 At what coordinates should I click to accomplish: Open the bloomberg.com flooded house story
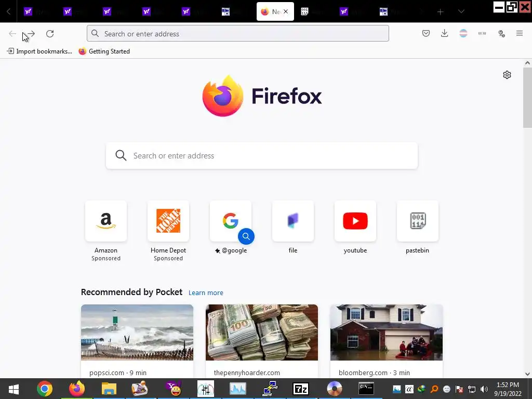click(x=387, y=341)
